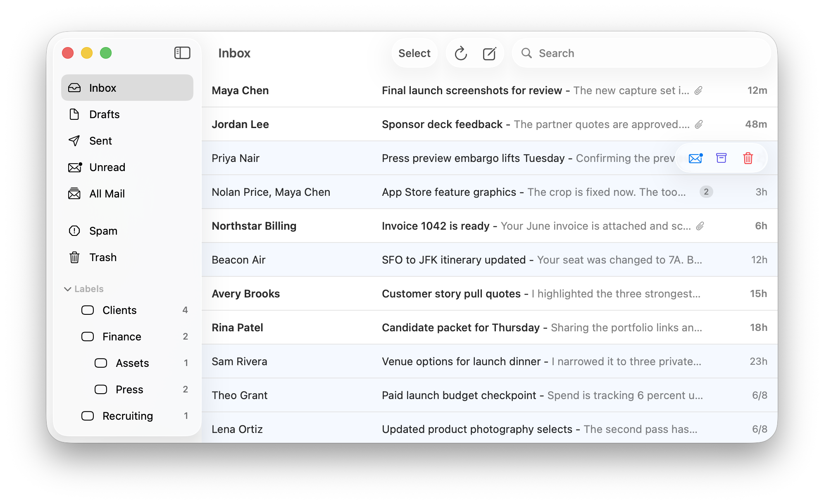Collapse the Labels section chevron
Image resolution: width=824 pixels, height=504 pixels.
pyautogui.click(x=68, y=289)
